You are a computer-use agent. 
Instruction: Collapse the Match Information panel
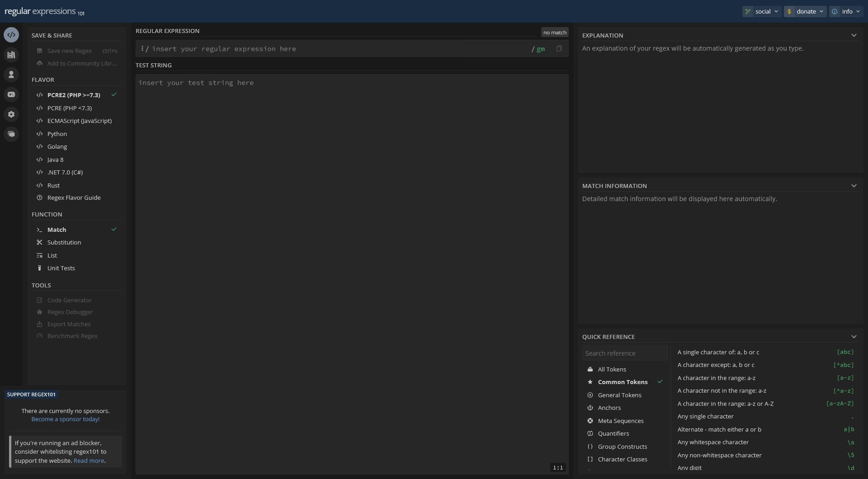854,186
